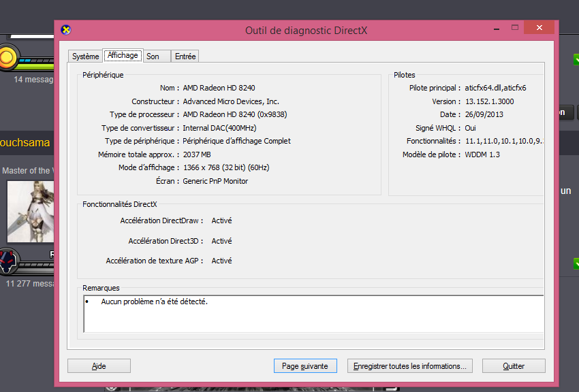Image resolution: width=579 pixels, height=392 pixels.
Task: Click the 2037 MB memory value
Action: click(x=197, y=154)
